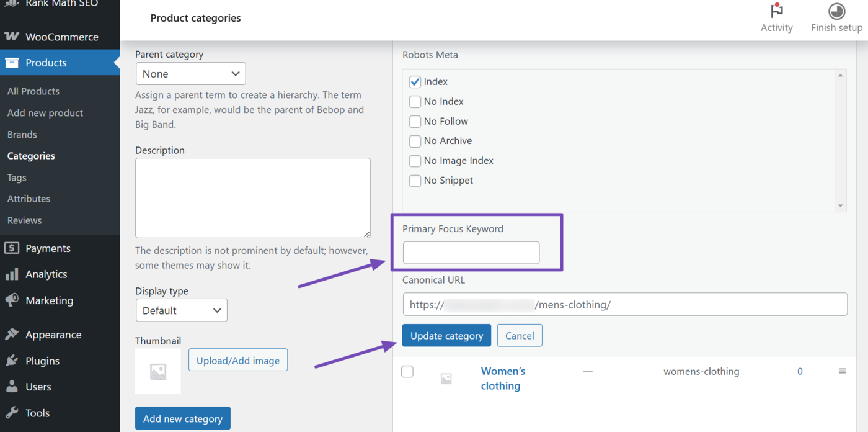This screenshot has height=432, width=868.
Task: Uncheck the Index robots meta option
Action: point(415,81)
